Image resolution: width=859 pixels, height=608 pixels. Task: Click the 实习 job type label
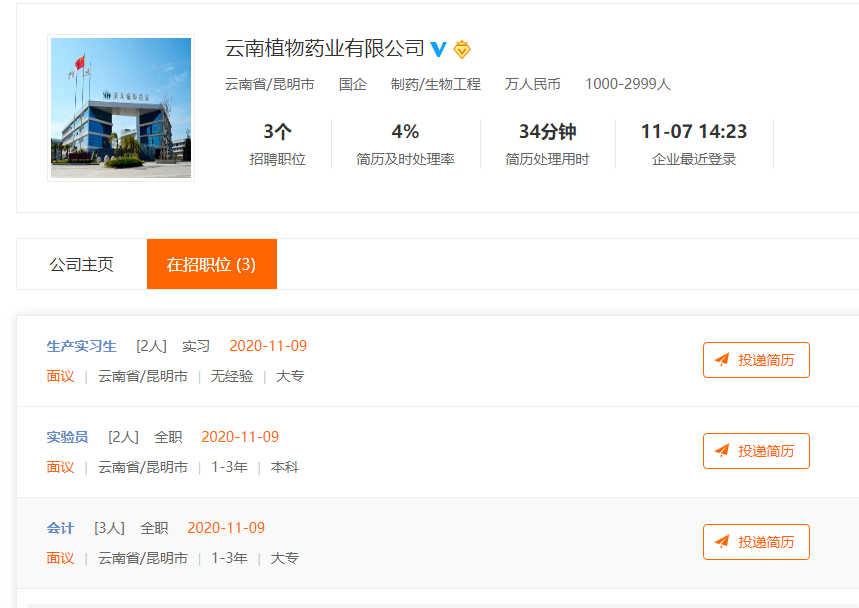pyautogui.click(x=196, y=346)
